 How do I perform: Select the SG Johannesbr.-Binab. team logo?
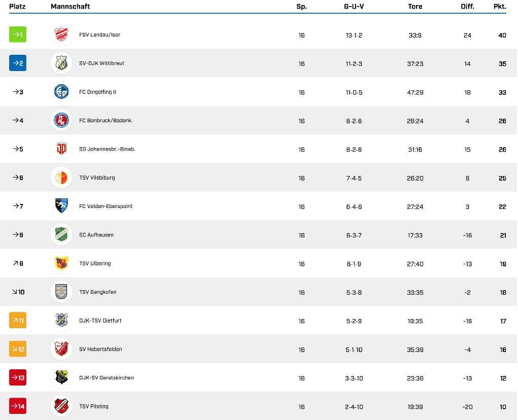pyautogui.click(x=61, y=149)
